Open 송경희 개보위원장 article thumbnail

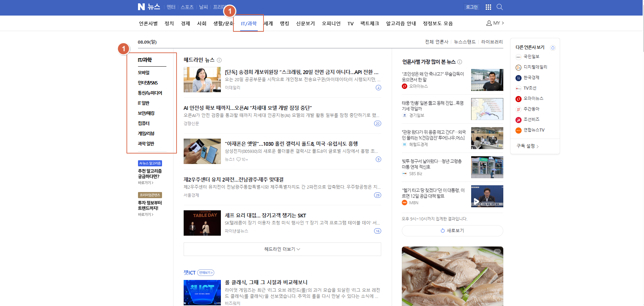(202, 79)
